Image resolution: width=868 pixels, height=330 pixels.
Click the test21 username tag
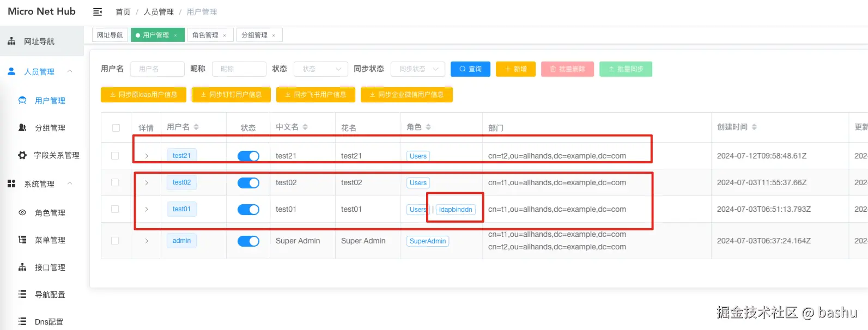click(x=181, y=156)
